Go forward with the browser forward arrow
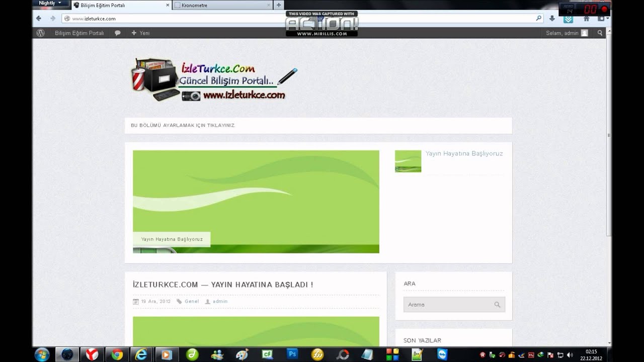Image resolution: width=644 pixels, height=362 pixels. click(x=52, y=19)
